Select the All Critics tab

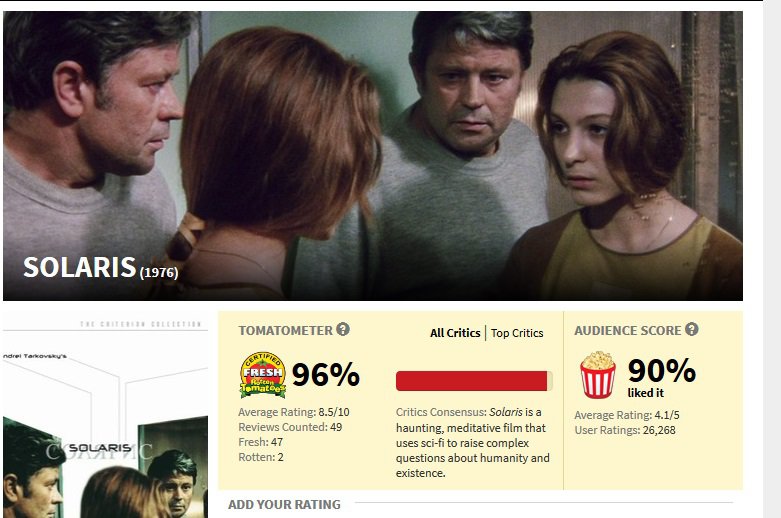point(455,333)
